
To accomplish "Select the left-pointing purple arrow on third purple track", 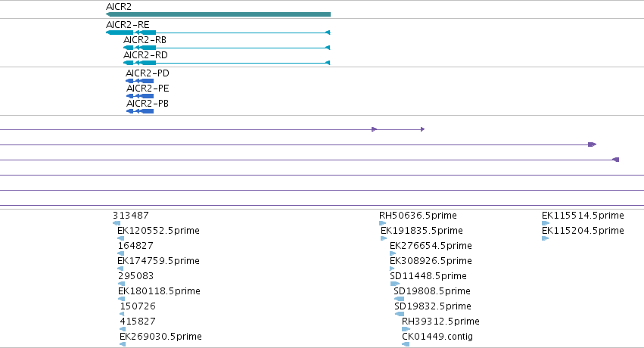I will point(616,160).
